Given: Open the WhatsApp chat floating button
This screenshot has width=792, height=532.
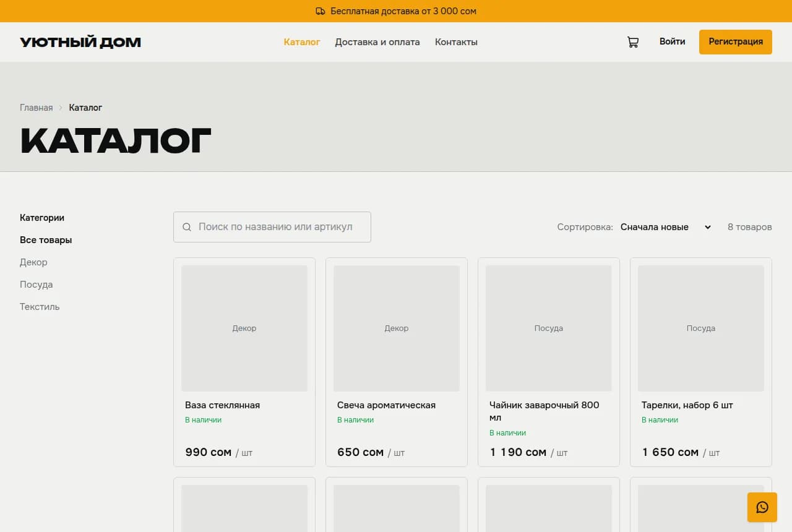Looking at the screenshot, I should (x=762, y=507).
